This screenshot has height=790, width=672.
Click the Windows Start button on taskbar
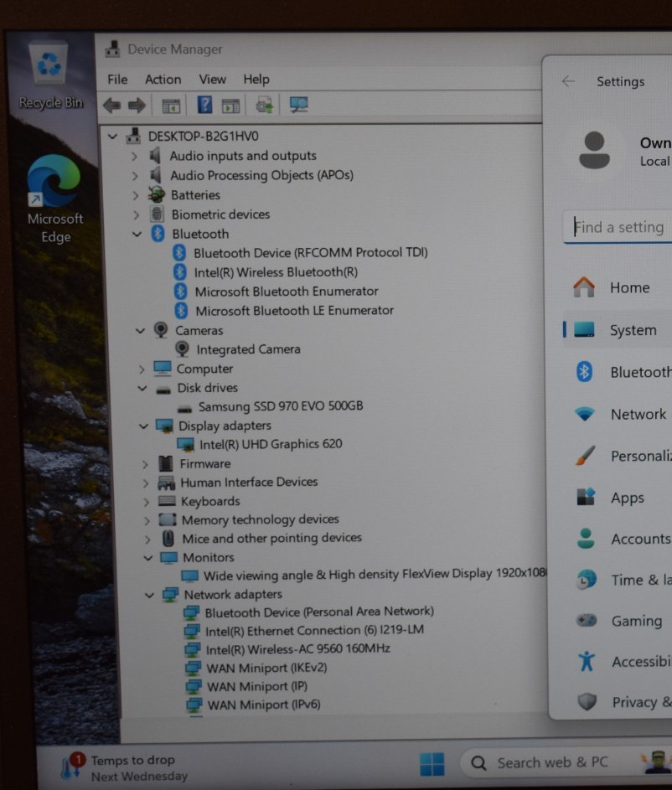pos(432,764)
